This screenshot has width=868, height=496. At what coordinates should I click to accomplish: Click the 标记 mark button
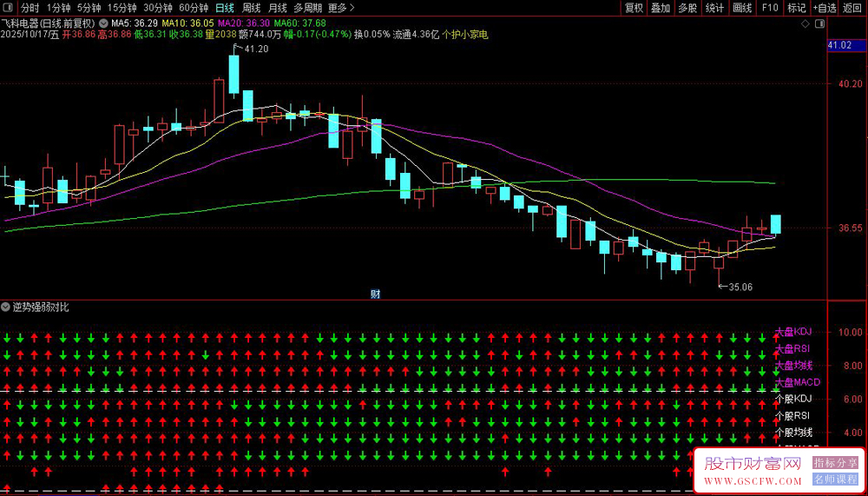797,8
